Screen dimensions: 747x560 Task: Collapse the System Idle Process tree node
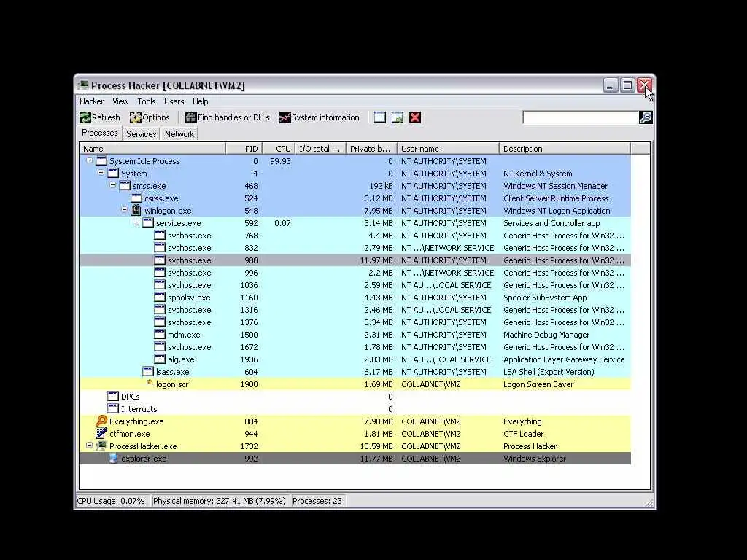point(89,160)
